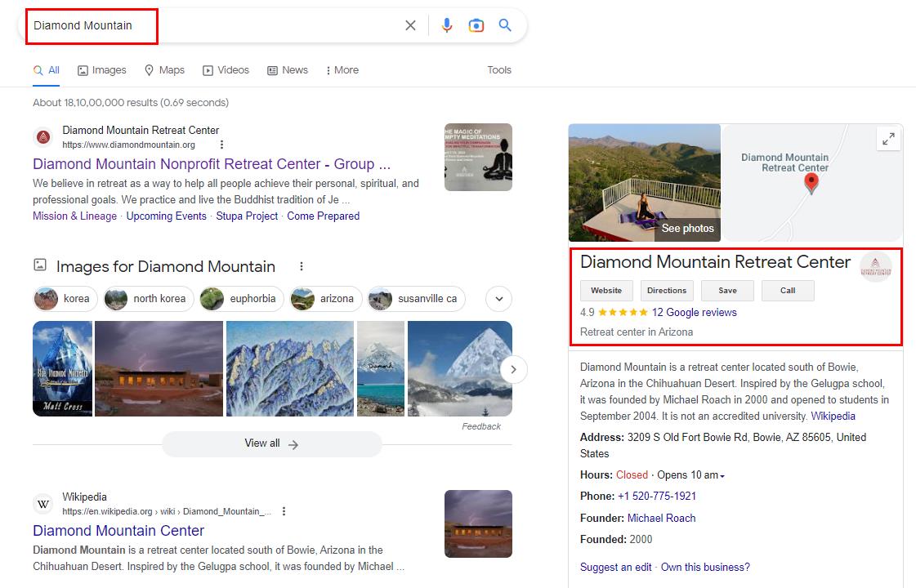Open options menu for the diamondmountain.org result

[221, 145]
